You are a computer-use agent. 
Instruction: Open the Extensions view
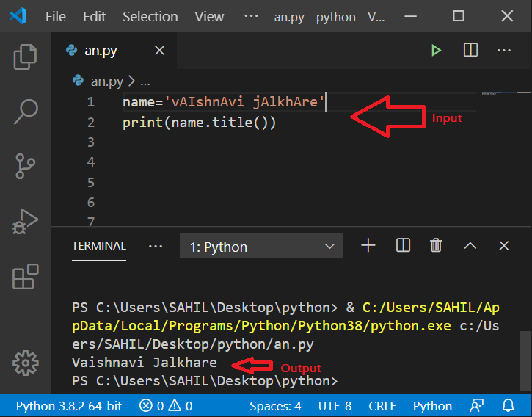tap(25, 277)
